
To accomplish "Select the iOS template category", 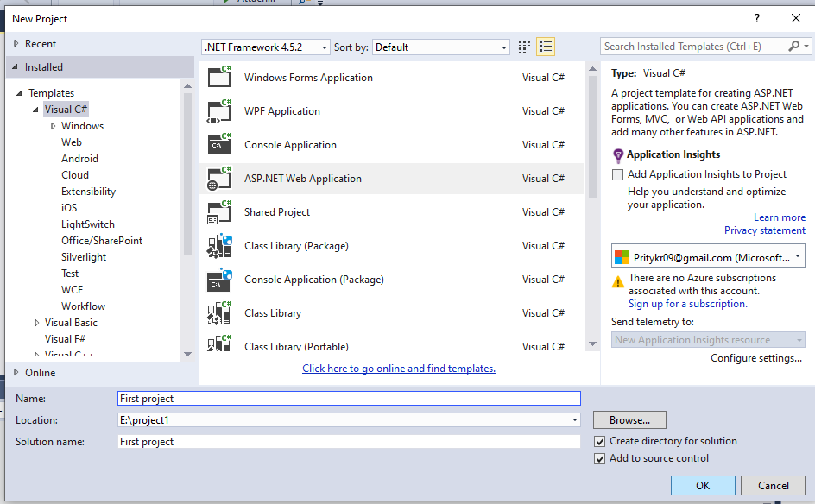I will (69, 207).
